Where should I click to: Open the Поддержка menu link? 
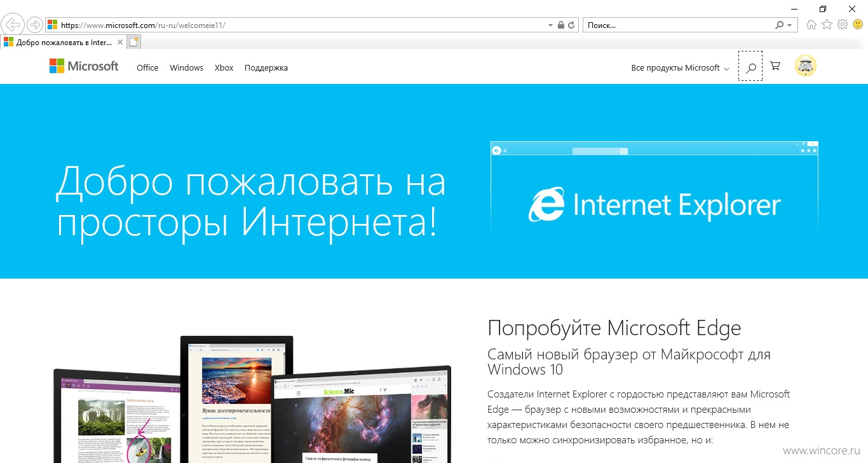[266, 67]
